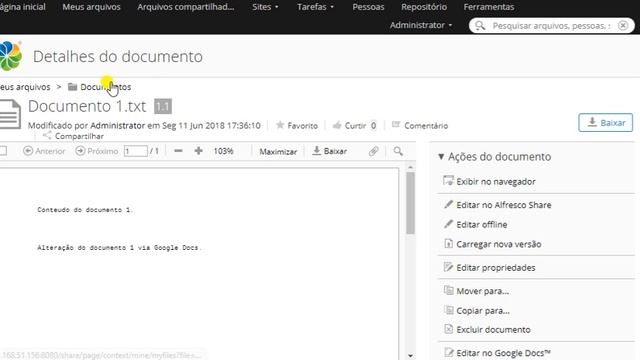This screenshot has width=640, height=360.
Task: Click the folder icon beside Documentos breadcrumb
Action: [72, 87]
